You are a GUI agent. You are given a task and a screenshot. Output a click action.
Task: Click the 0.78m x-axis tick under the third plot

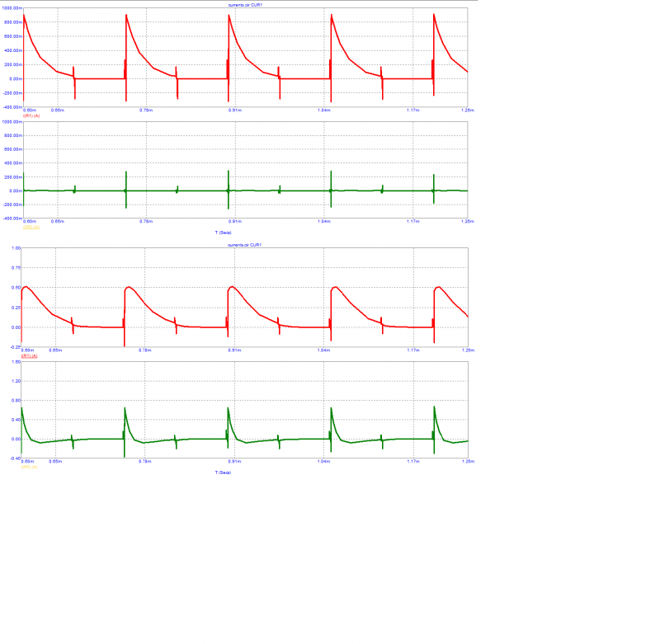tap(145, 350)
